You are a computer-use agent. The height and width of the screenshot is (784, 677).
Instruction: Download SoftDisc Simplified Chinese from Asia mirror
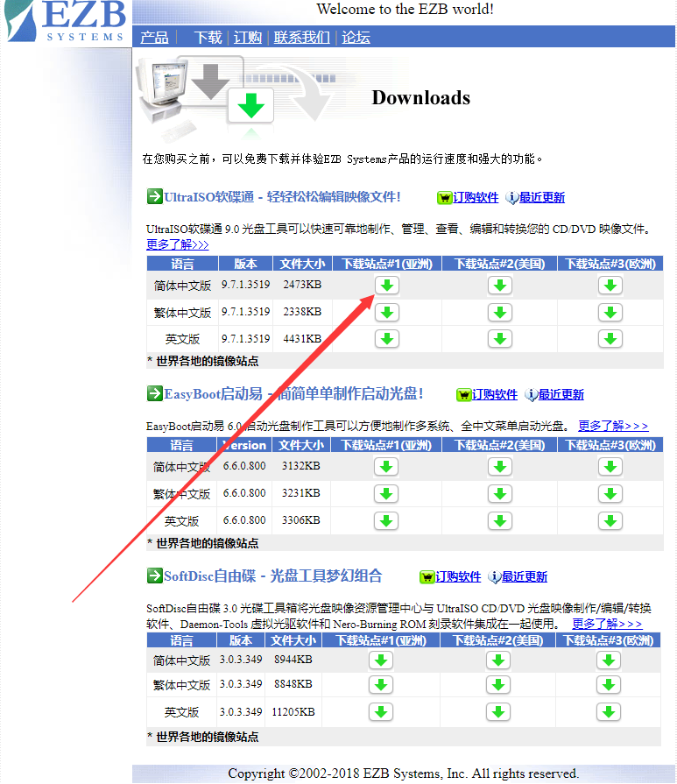tap(381, 660)
